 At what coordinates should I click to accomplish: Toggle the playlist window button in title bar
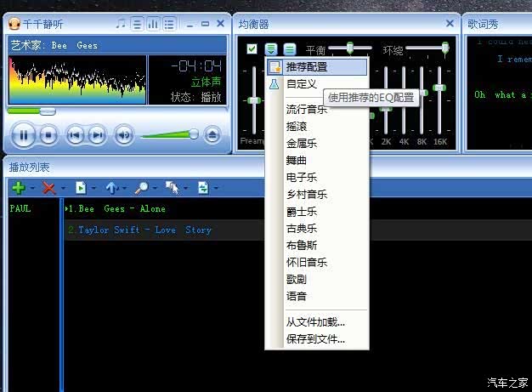[x=170, y=24]
